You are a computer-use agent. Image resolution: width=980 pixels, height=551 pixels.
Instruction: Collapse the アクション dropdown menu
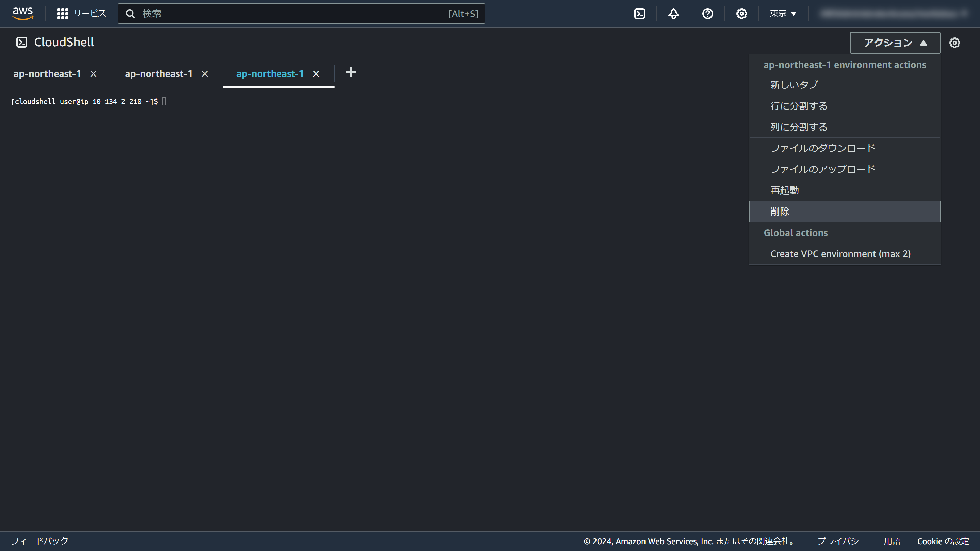tap(894, 43)
